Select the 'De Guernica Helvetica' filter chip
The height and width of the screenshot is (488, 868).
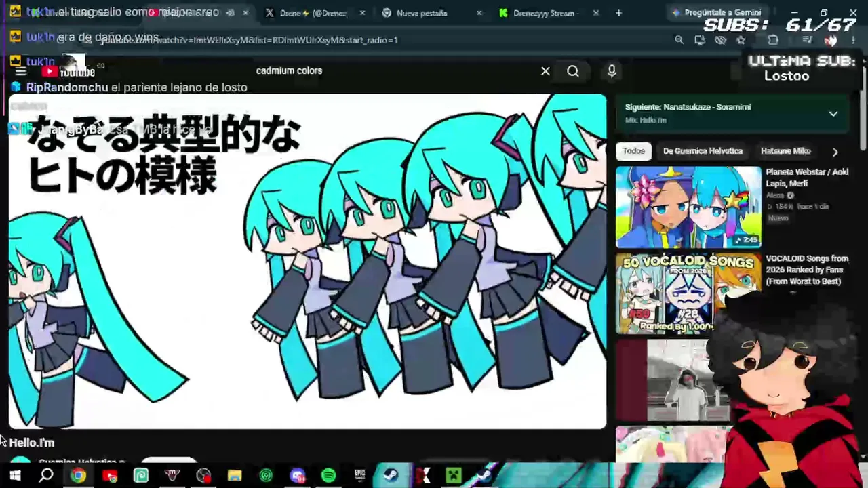click(x=703, y=151)
